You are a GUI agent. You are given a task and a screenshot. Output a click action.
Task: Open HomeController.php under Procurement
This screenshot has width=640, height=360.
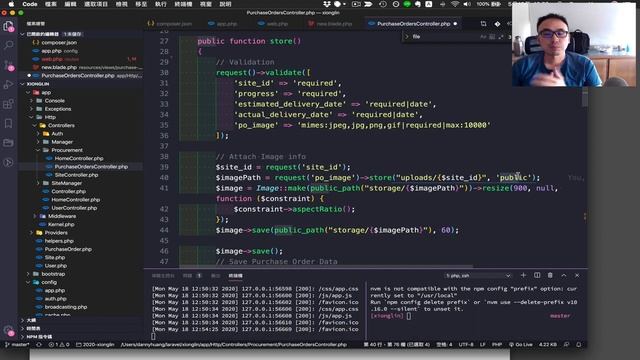(x=78, y=158)
